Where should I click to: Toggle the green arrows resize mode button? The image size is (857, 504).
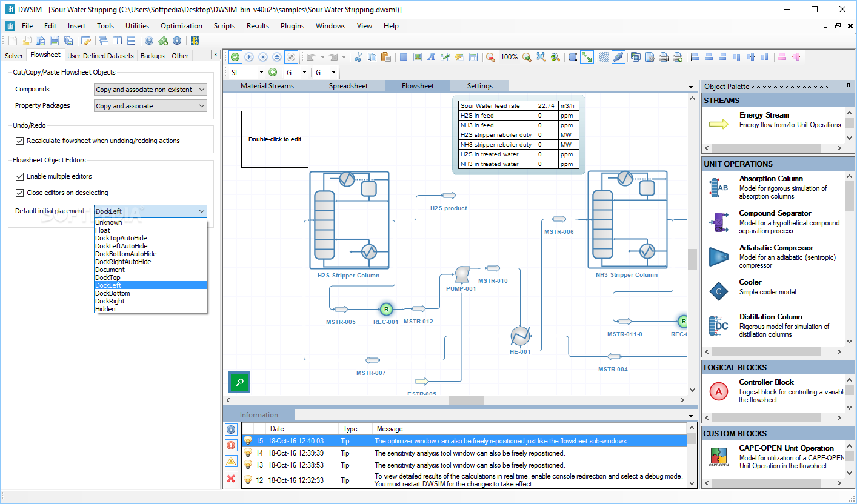click(x=587, y=57)
